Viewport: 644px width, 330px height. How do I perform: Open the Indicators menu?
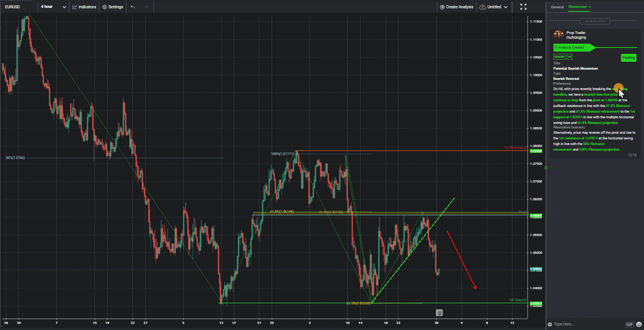(x=84, y=7)
